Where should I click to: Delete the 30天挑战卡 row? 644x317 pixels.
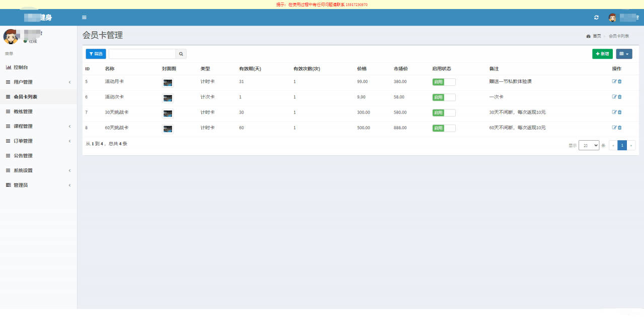(619, 112)
